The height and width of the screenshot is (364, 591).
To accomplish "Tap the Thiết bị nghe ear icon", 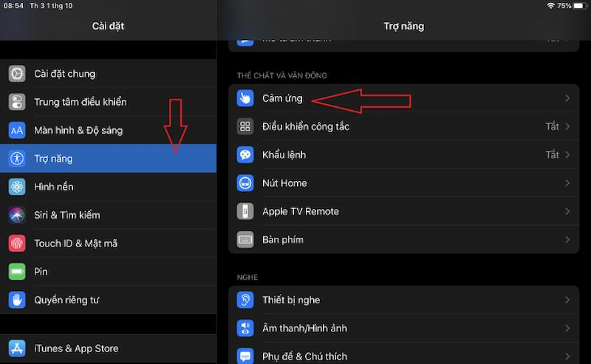I will [245, 300].
